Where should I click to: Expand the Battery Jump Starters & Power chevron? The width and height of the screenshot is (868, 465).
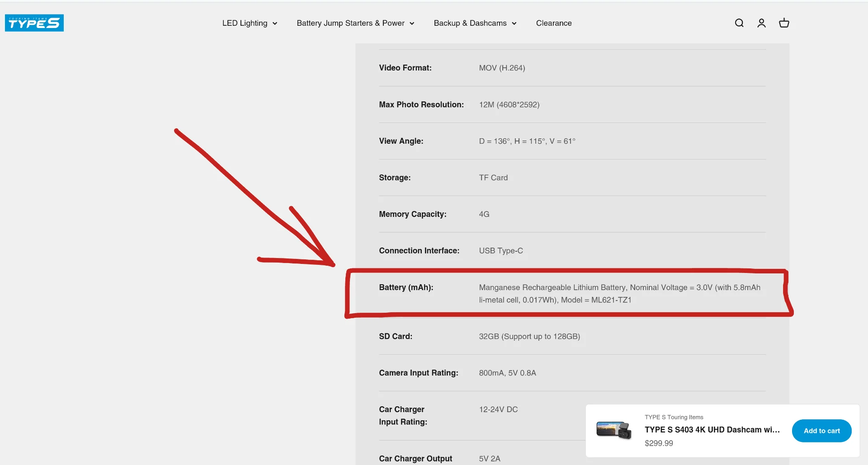412,23
